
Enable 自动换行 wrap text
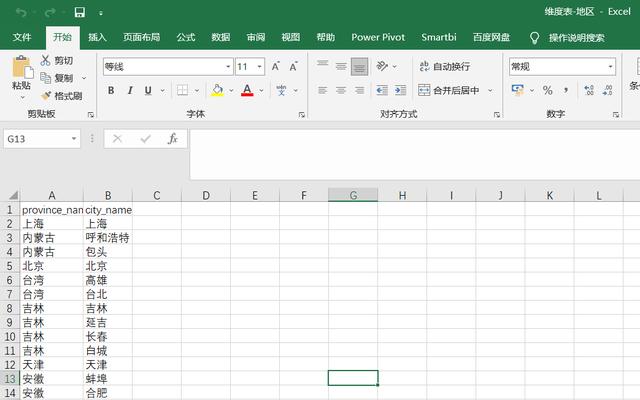click(445, 66)
